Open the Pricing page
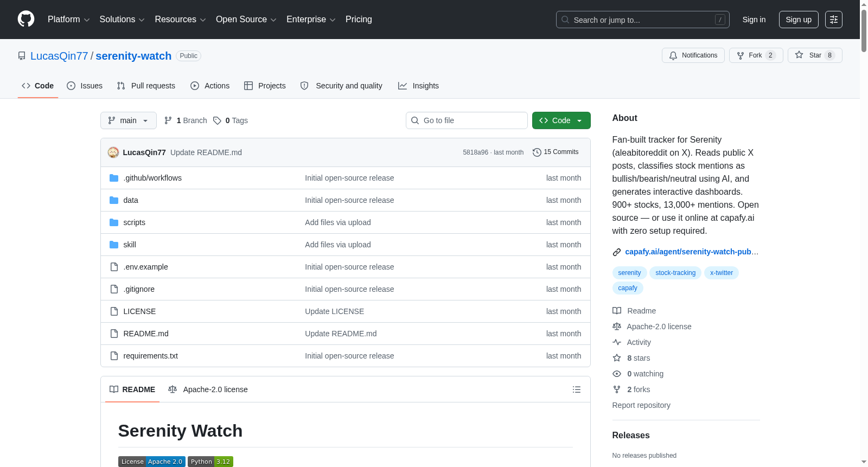The image size is (868, 467). (x=359, y=20)
